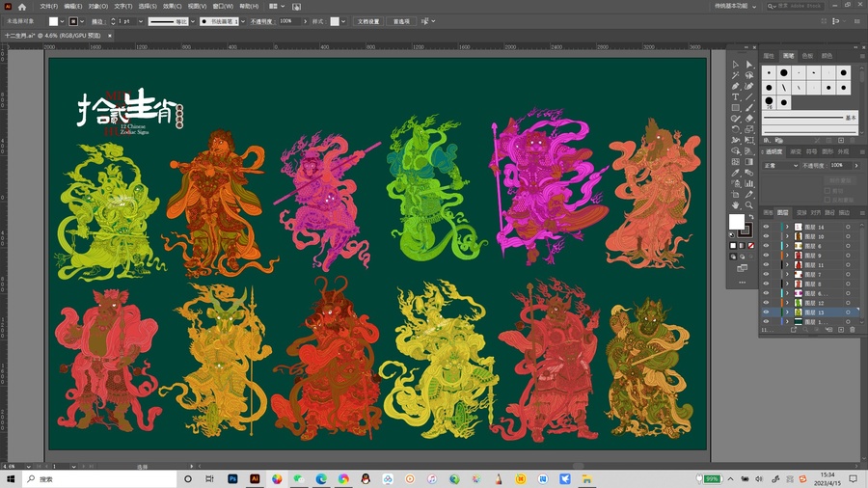The image size is (868, 488).
Task: Swap fill and stroke colors arrow
Action: (x=750, y=217)
